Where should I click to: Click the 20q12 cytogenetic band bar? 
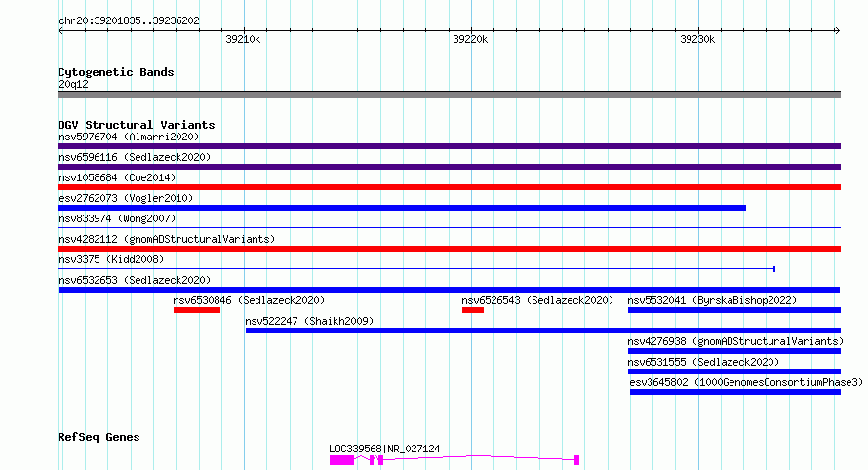[449, 95]
